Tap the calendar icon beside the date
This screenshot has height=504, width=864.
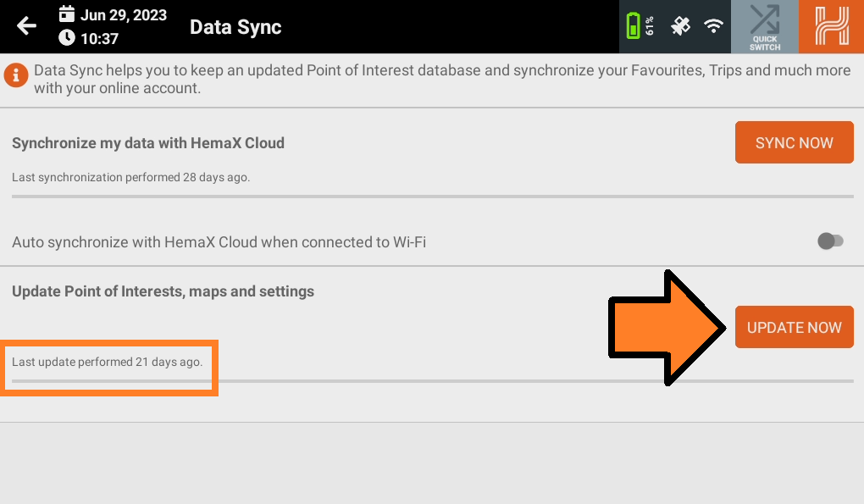[67, 14]
